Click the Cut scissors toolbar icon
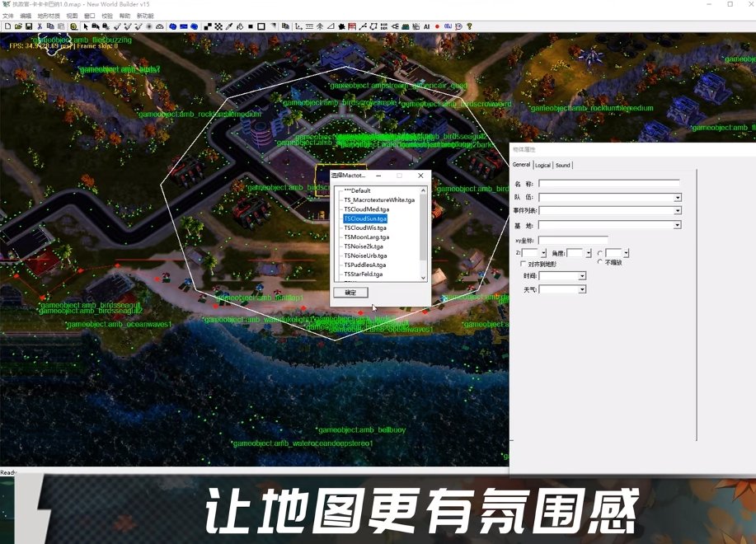756x544 pixels. coord(40,26)
